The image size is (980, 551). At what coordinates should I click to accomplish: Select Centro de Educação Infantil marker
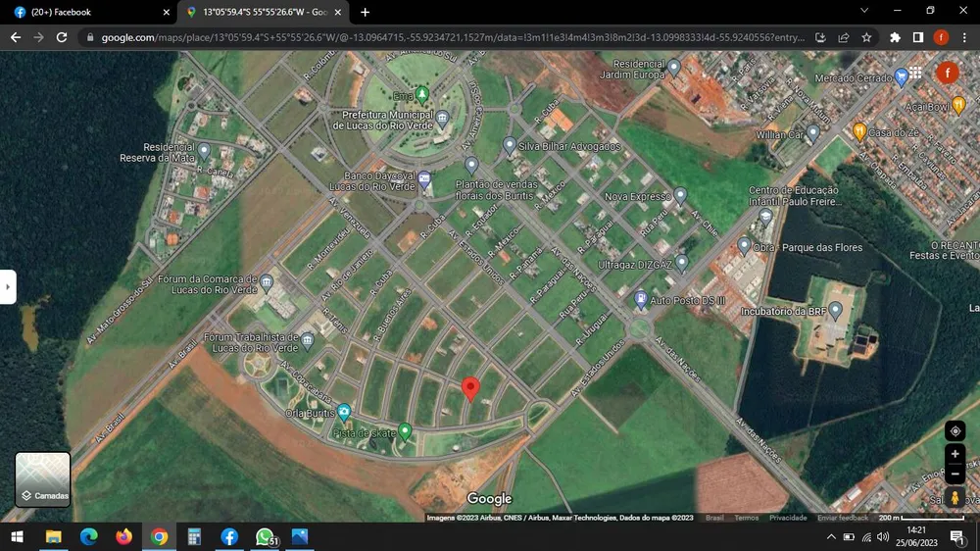coord(765,217)
